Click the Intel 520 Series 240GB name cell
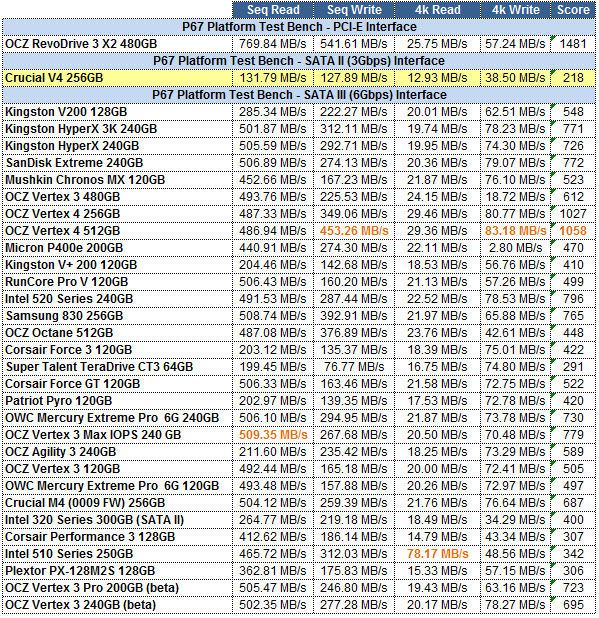The height and width of the screenshot is (618, 599). pos(117,299)
